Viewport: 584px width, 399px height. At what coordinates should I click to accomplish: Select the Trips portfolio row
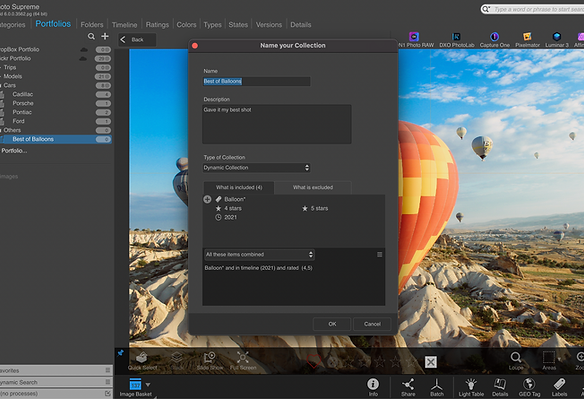click(56, 67)
